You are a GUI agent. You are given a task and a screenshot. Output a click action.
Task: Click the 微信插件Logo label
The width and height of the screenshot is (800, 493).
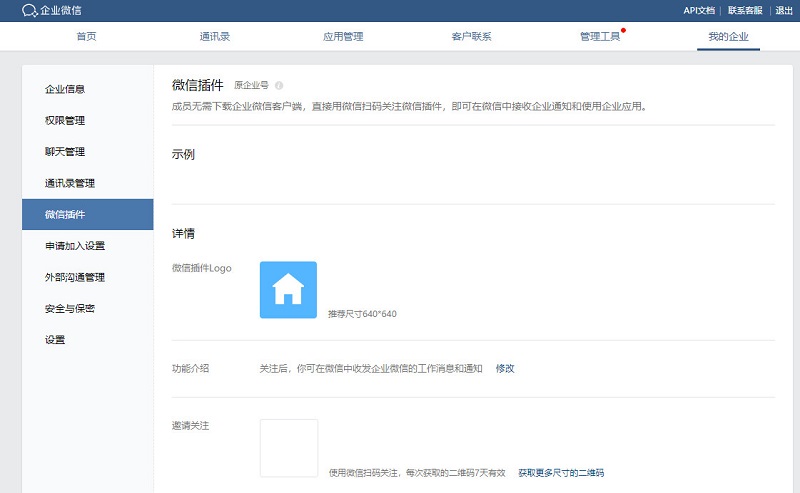tap(202, 268)
